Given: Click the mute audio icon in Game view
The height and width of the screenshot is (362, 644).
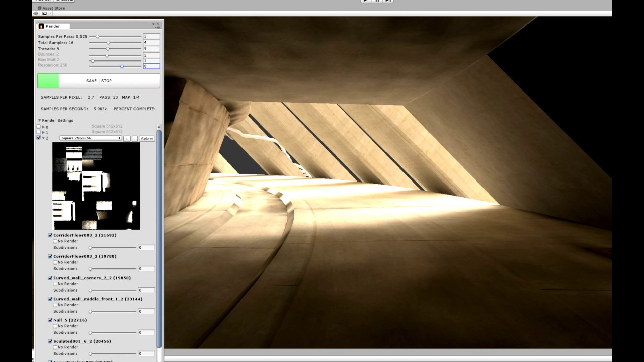Looking at the screenshot, I should pyautogui.click(x=35, y=13).
